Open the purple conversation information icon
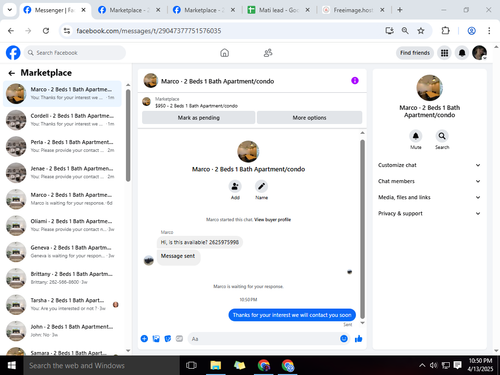This screenshot has width=500, height=375. coord(355,81)
